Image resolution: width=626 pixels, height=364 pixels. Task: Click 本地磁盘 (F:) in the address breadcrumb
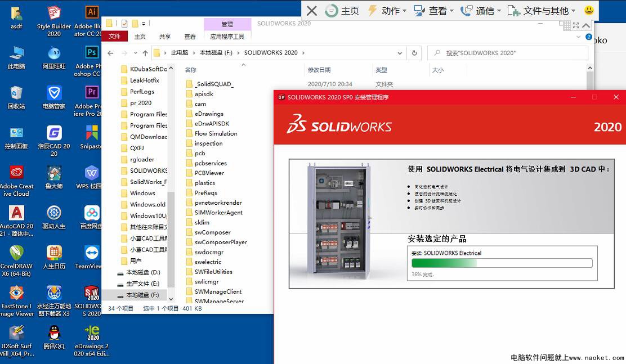[216, 53]
